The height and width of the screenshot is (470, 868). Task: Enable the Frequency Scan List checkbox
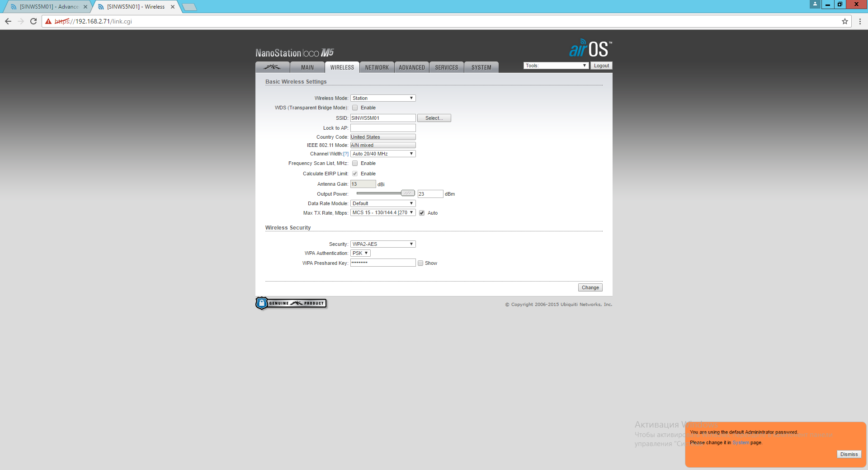point(355,164)
